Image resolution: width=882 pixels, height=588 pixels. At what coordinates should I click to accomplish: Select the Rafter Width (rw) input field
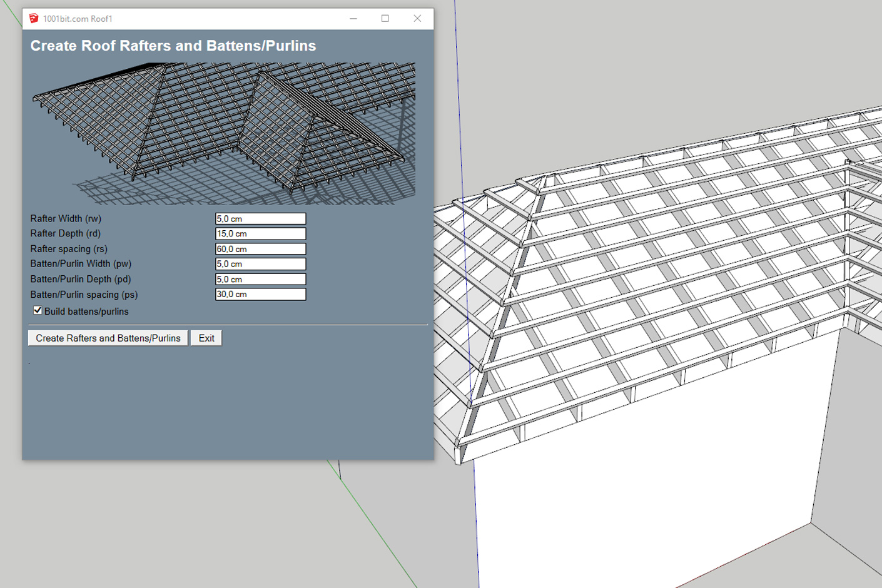coord(260,218)
